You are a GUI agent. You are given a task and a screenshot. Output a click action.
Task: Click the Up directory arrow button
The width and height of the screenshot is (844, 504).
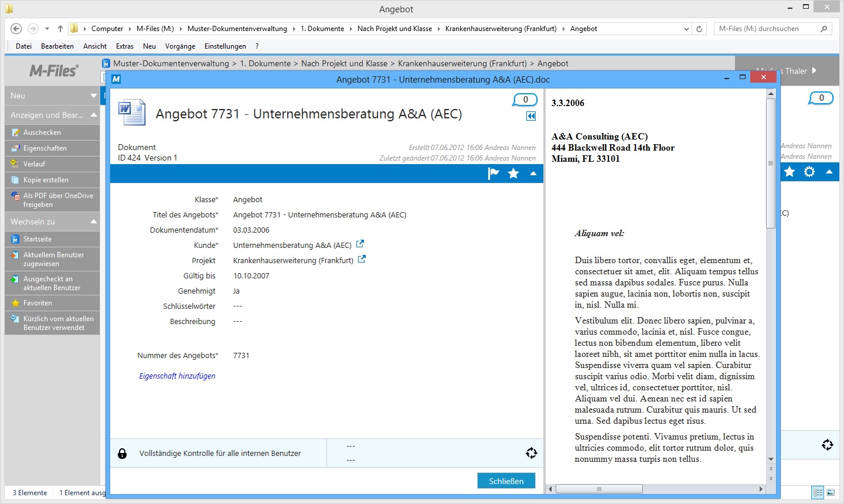pos(60,29)
